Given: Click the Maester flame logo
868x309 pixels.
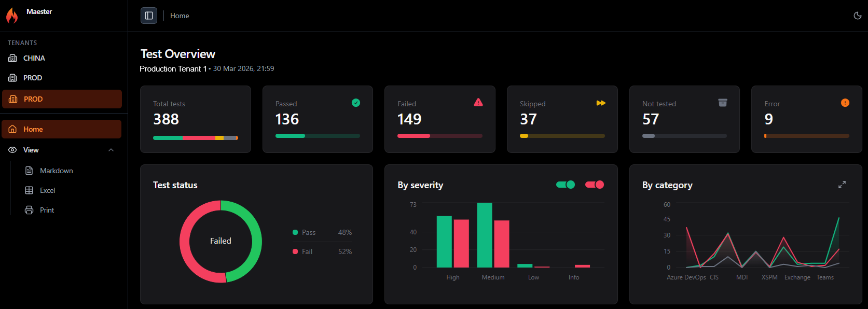Looking at the screenshot, I should tap(12, 16).
